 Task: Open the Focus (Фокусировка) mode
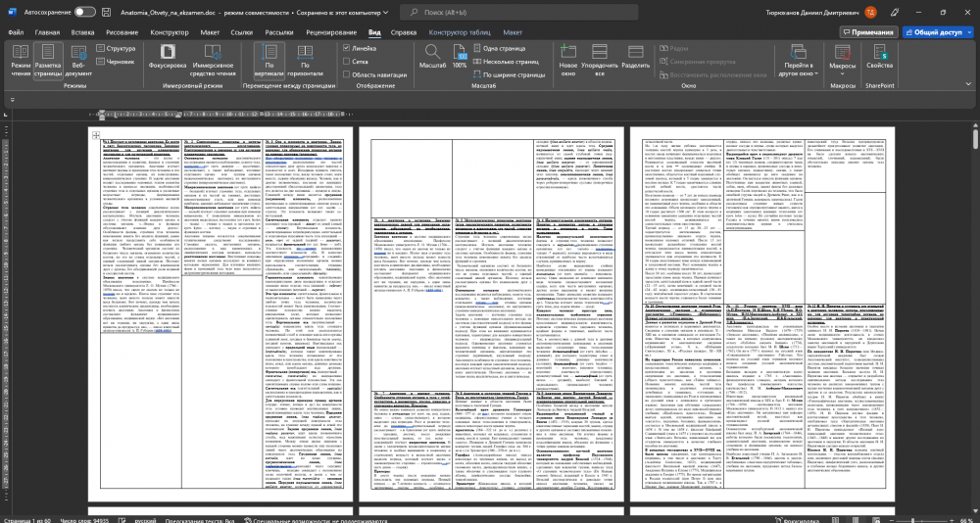168,61
